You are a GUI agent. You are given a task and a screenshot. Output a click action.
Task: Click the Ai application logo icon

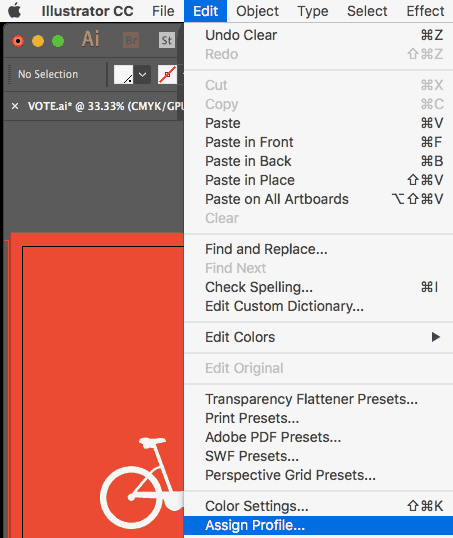coord(91,39)
